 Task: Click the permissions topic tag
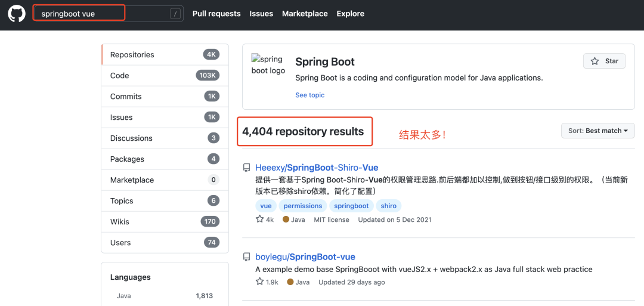(x=303, y=206)
